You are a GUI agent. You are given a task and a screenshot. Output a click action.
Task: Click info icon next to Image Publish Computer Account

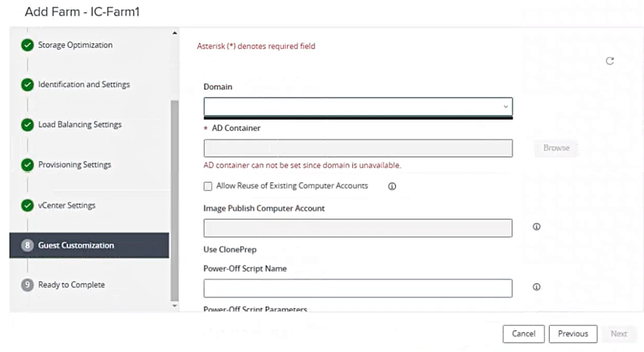click(537, 227)
